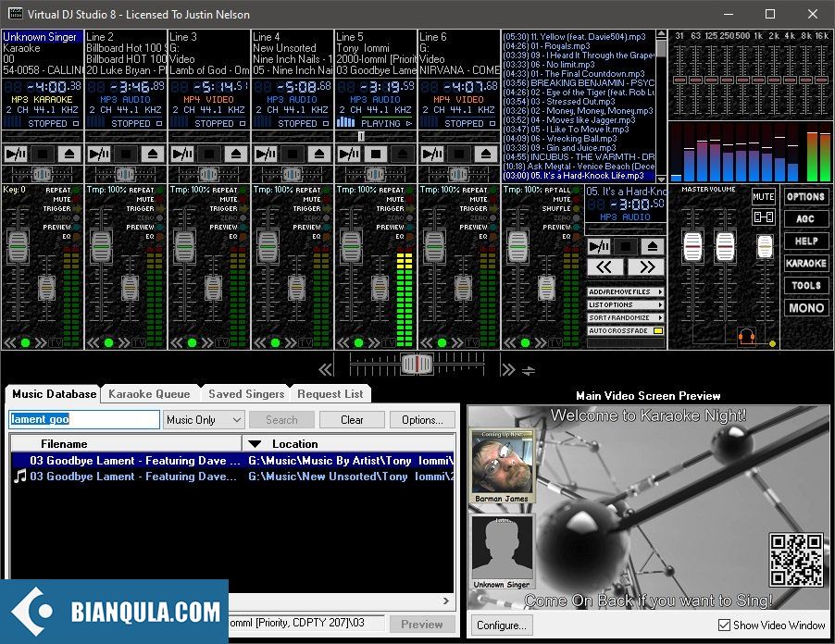Screen dimensions: 835x644
Task: Click the QR code in video preview
Action: pyautogui.click(x=796, y=560)
